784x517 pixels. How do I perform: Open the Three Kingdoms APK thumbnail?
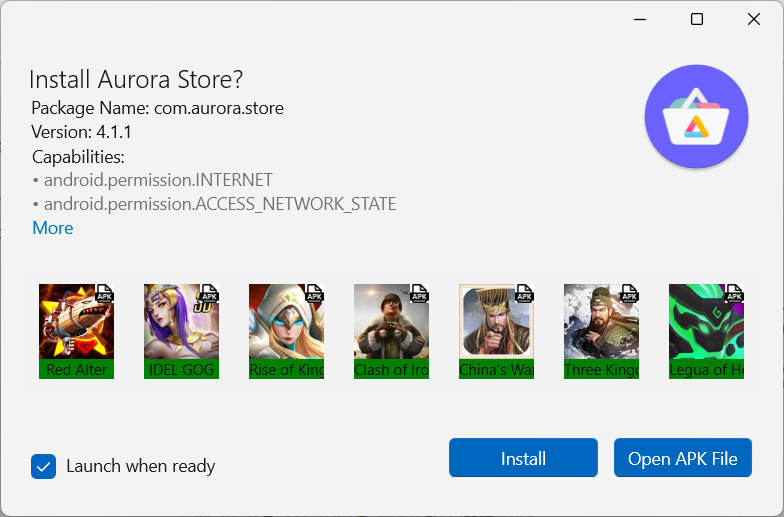coord(602,331)
